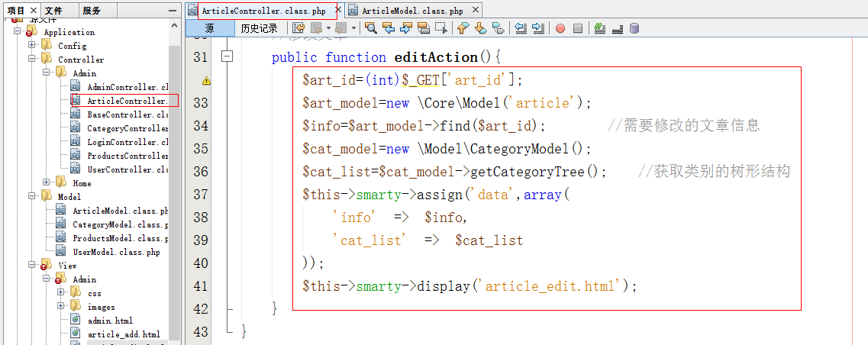Open UserModel.class.php in project tree
Screen dimensions: 868x345
pos(116,252)
